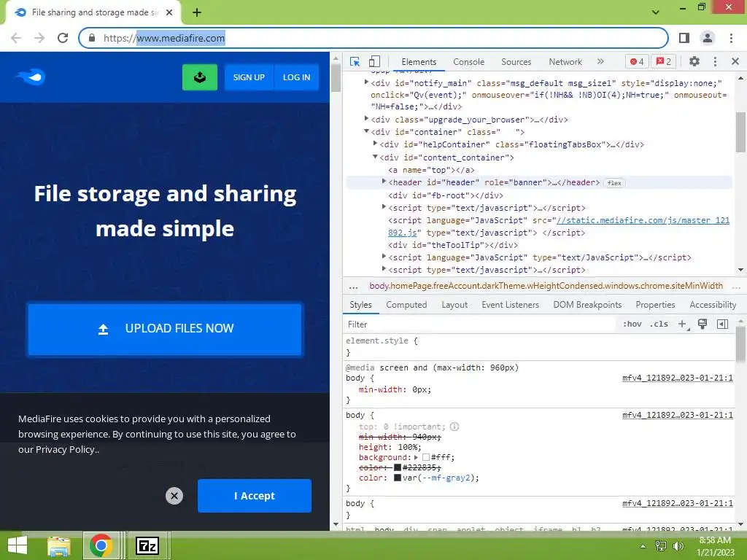
Task: Click the LOG IN button
Action: coord(296,77)
